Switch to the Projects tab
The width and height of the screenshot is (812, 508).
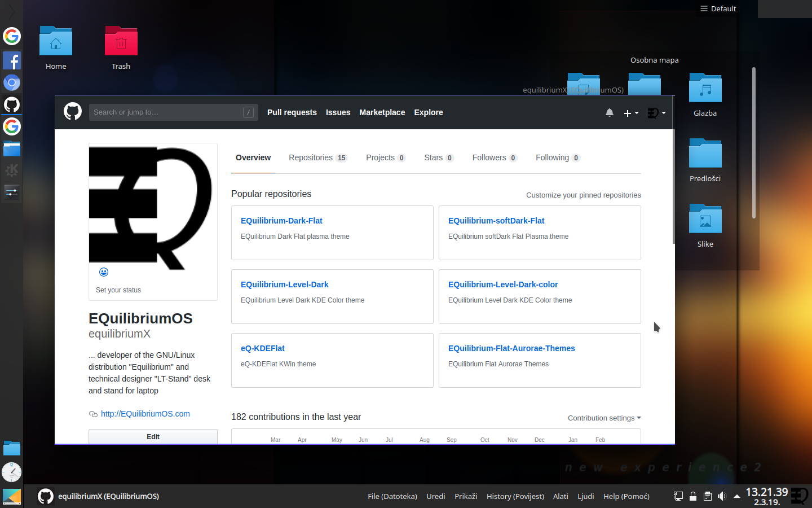click(x=386, y=157)
